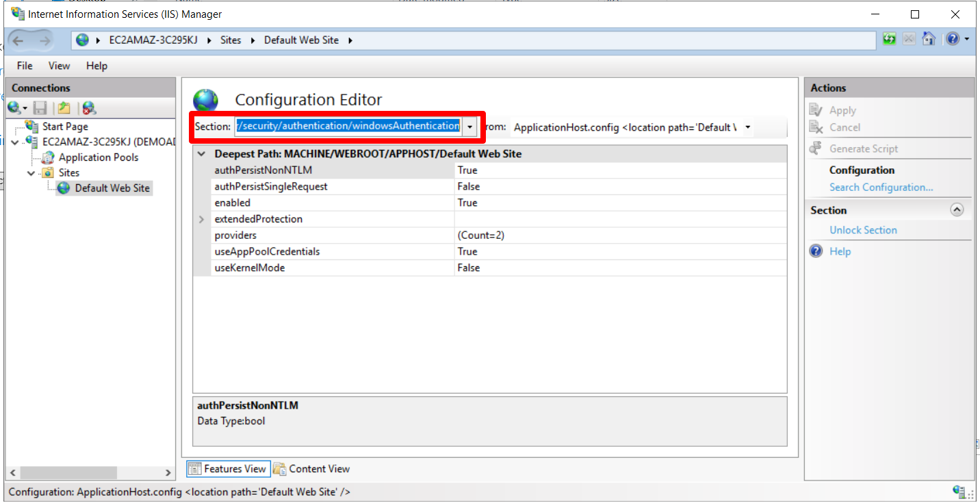
Task: Select the enabled property row
Action: click(x=490, y=203)
